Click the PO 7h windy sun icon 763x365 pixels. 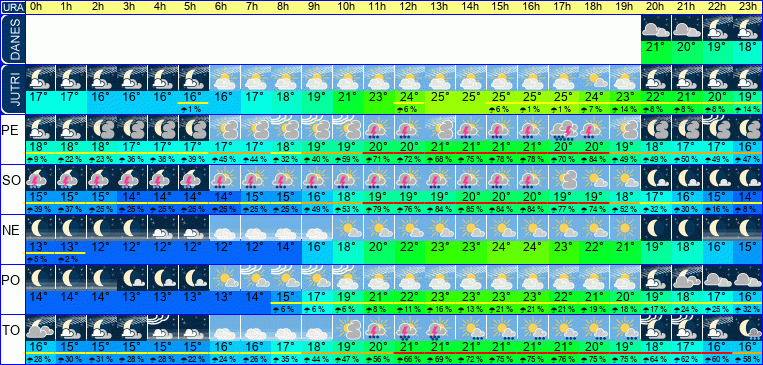pyautogui.click(x=255, y=278)
